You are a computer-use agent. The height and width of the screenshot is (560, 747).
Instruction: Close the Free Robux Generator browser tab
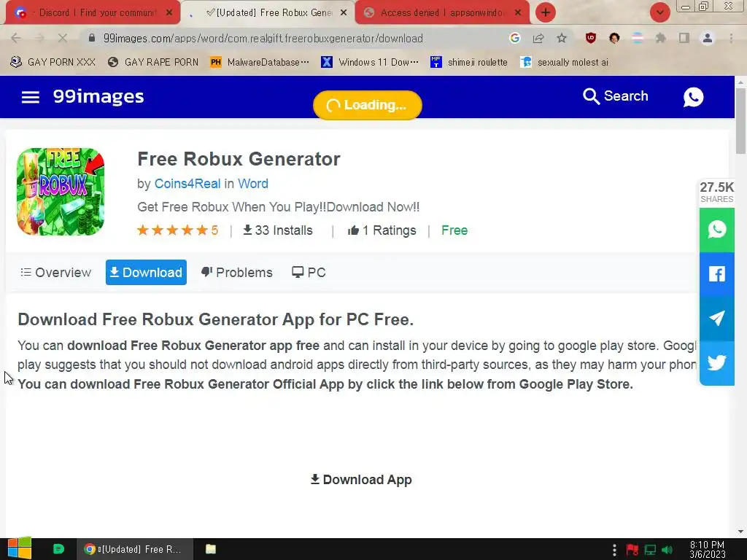(x=343, y=12)
